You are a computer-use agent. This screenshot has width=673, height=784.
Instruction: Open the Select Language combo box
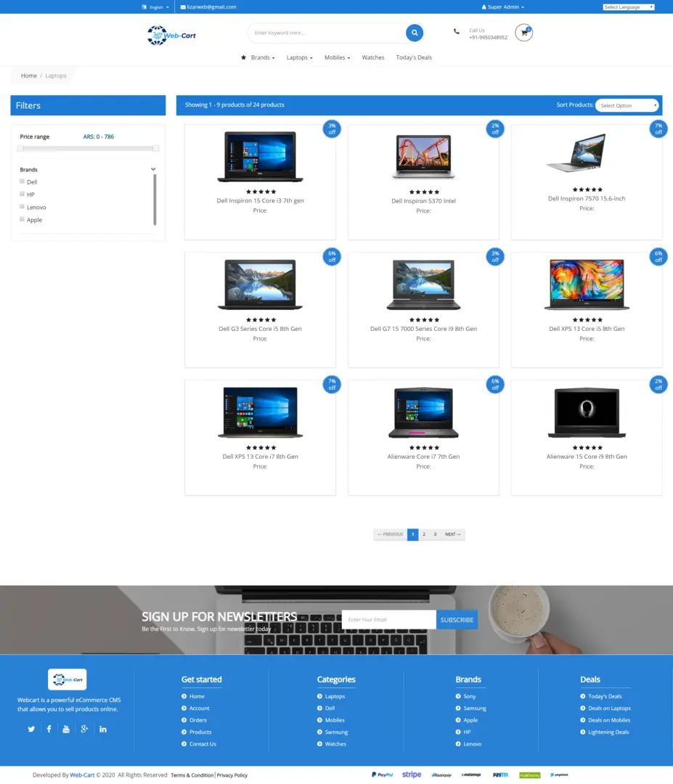click(629, 7)
